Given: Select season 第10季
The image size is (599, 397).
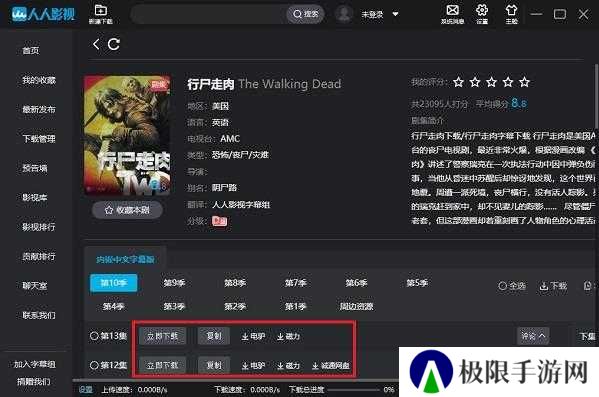Looking at the screenshot, I should pyautogui.click(x=113, y=283).
